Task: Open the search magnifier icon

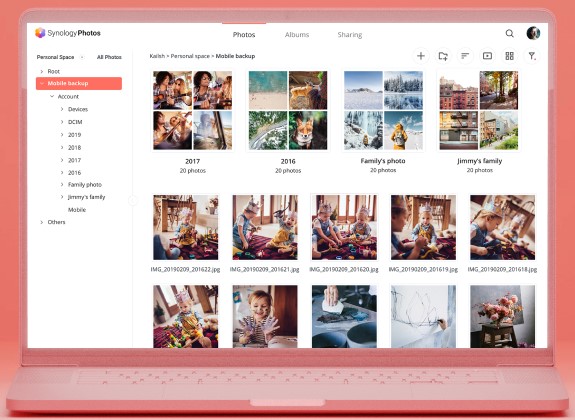Action: coord(509,33)
